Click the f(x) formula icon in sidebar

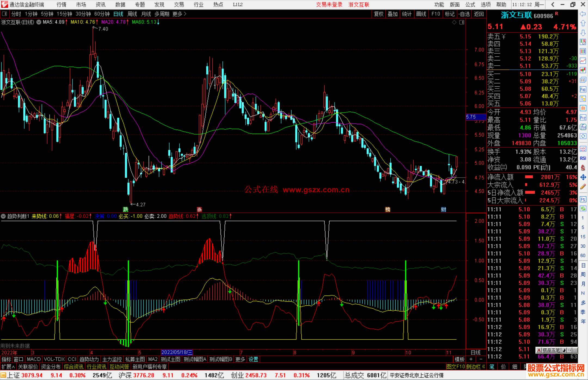pos(583,127)
